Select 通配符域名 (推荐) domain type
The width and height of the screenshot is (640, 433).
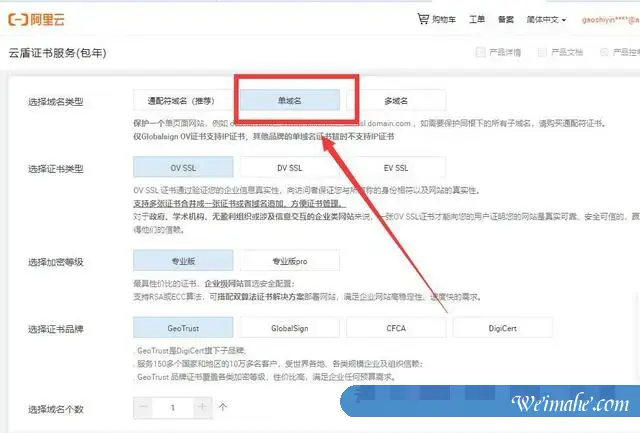point(183,100)
